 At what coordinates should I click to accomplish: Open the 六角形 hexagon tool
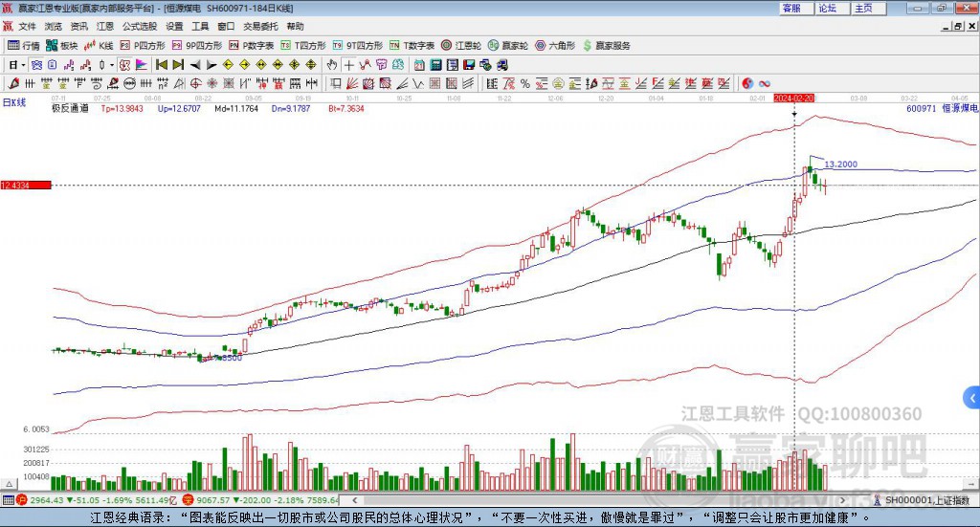click(x=555, y=46)
